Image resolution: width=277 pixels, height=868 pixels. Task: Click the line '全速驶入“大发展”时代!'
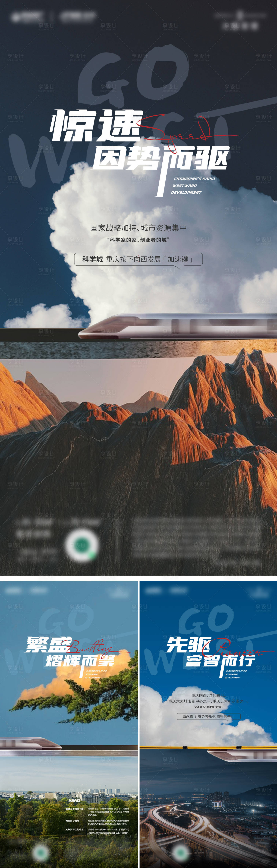click(208, 707)
